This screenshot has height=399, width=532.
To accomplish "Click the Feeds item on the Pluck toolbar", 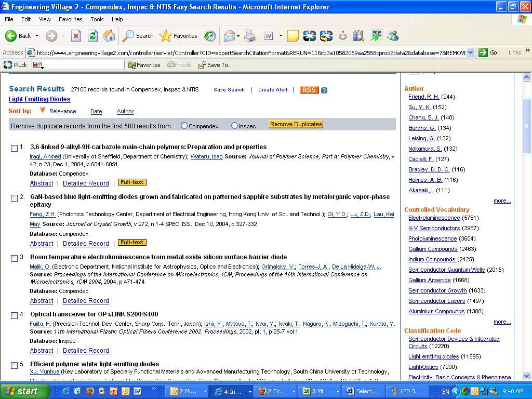I will [179, 65].
